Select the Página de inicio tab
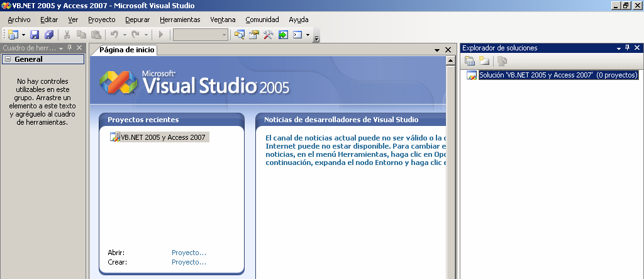Image resolution: width=644 pixels, height=279 pixels. (126, 50)
